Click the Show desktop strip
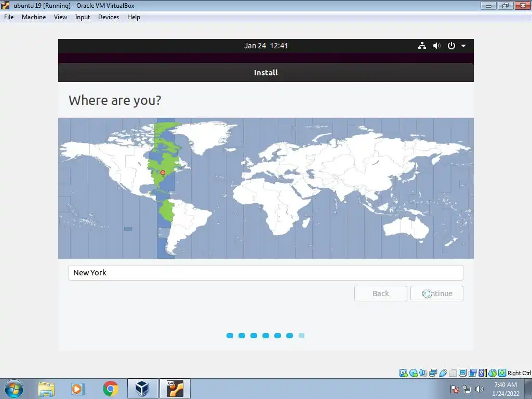 [528, 389]
